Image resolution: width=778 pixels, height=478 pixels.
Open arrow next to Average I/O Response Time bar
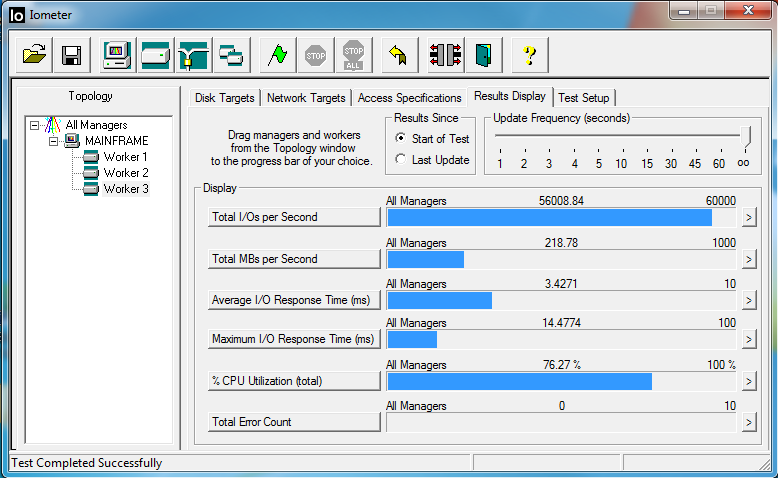pyautogui.click(x=749, y=300)
